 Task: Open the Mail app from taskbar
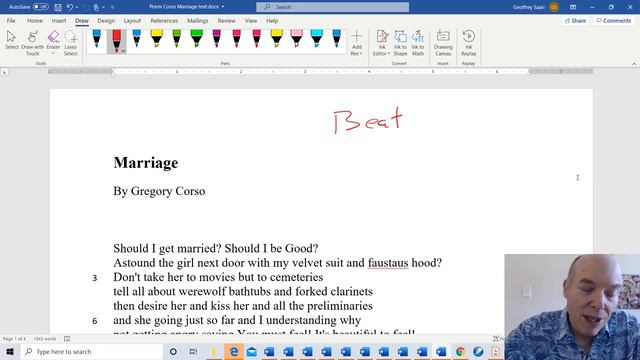[251, 351]
